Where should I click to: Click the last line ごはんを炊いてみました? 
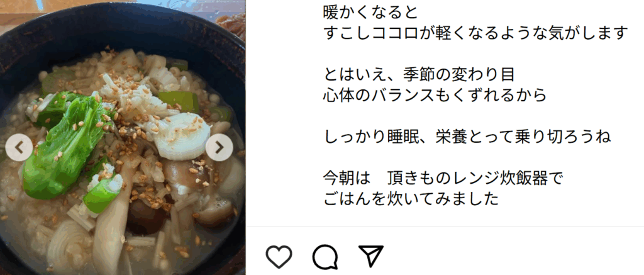point(411,199)
